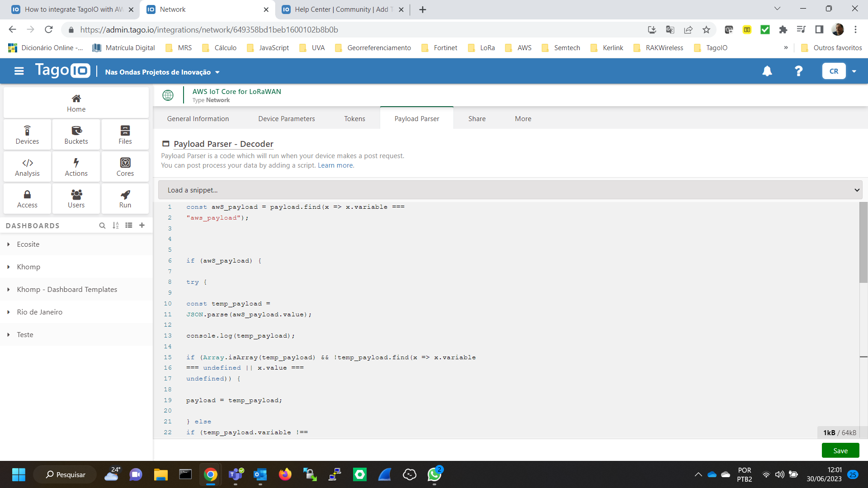Open the help question mark icon
Screen dimensions: 868x488
click(x=799, y=71)
